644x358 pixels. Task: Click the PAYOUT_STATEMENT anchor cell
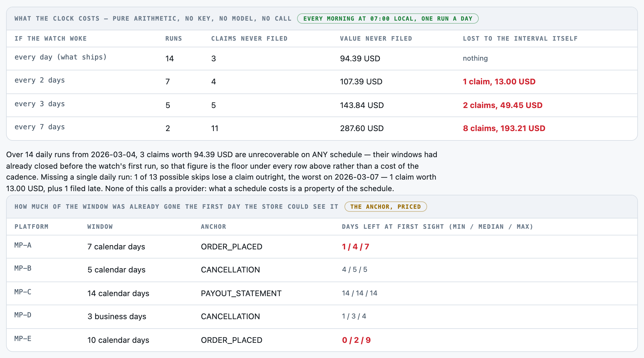coord(241,293)
